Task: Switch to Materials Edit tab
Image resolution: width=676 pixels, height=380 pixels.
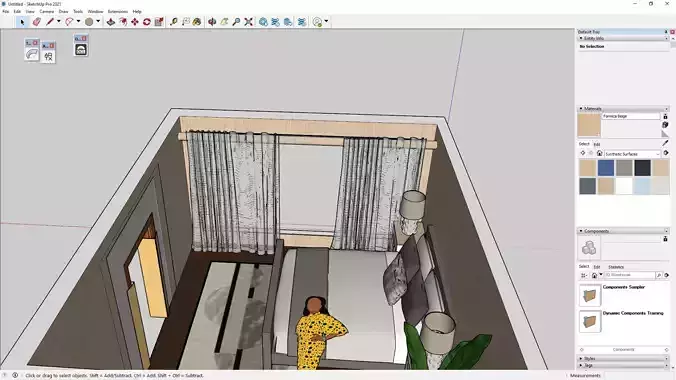Action: (x=597, y=144)
